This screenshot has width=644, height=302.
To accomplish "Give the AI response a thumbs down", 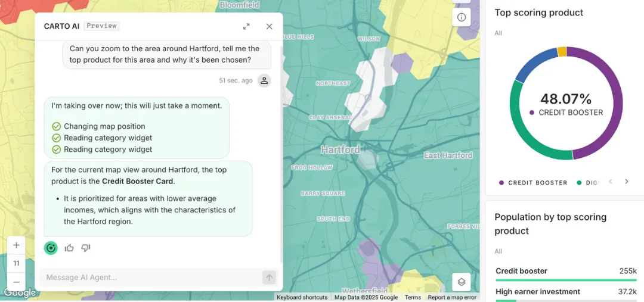I will click(86, 248).
